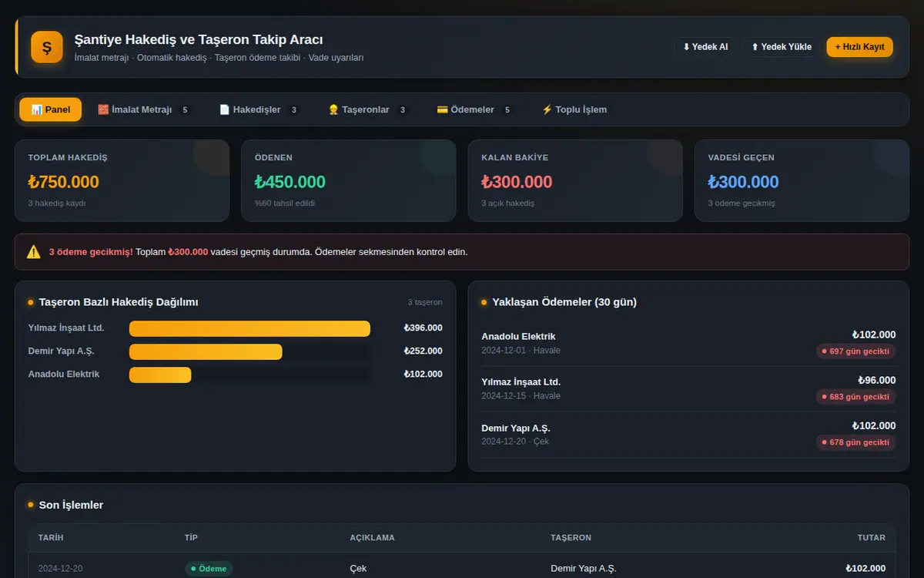Click the Vadesi Geçen summary card

(x=802, y=180)
